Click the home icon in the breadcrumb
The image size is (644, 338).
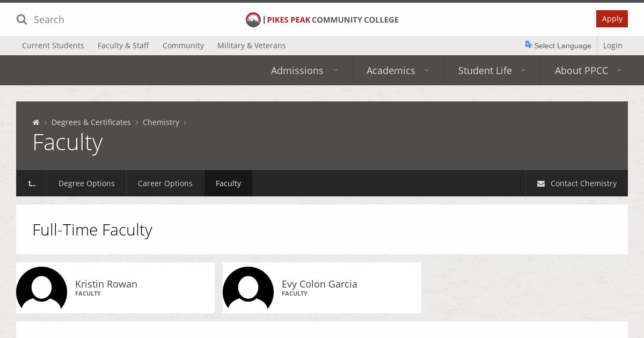pos(36,122)
